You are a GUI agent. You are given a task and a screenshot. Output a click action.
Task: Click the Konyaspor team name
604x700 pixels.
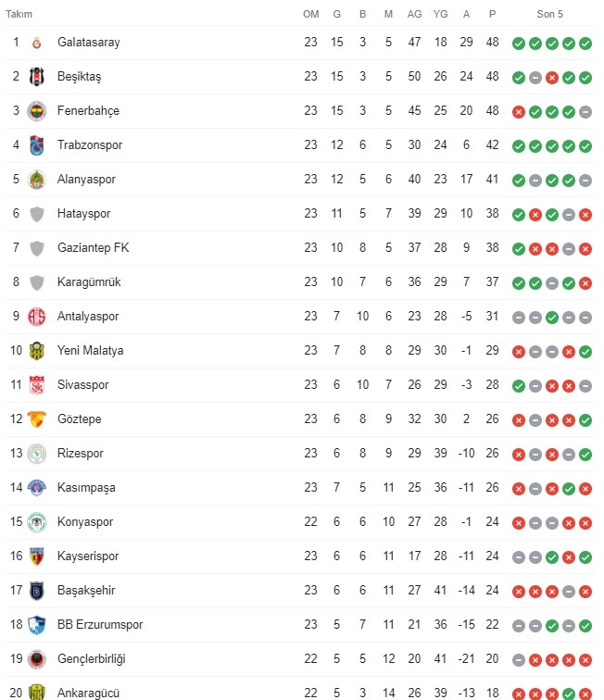(85, 522)
